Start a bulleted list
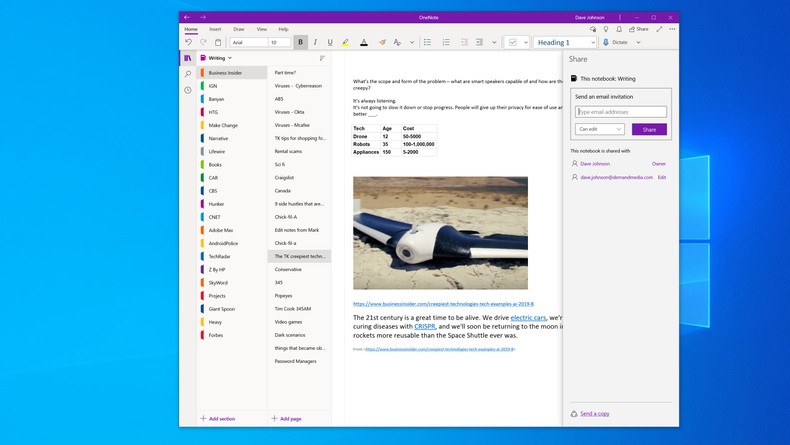The image size is (790, 445). [427, 42]
